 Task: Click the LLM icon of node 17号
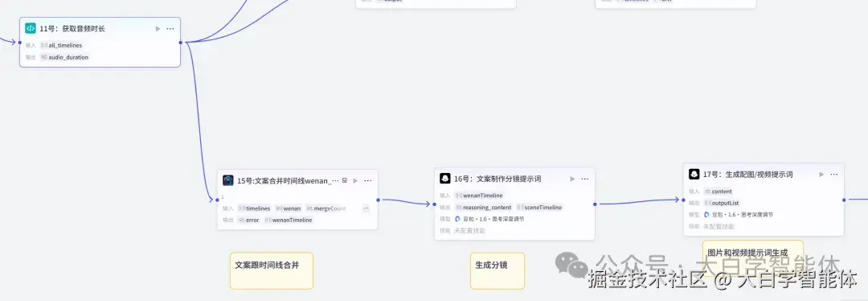(x=694, y=174)
